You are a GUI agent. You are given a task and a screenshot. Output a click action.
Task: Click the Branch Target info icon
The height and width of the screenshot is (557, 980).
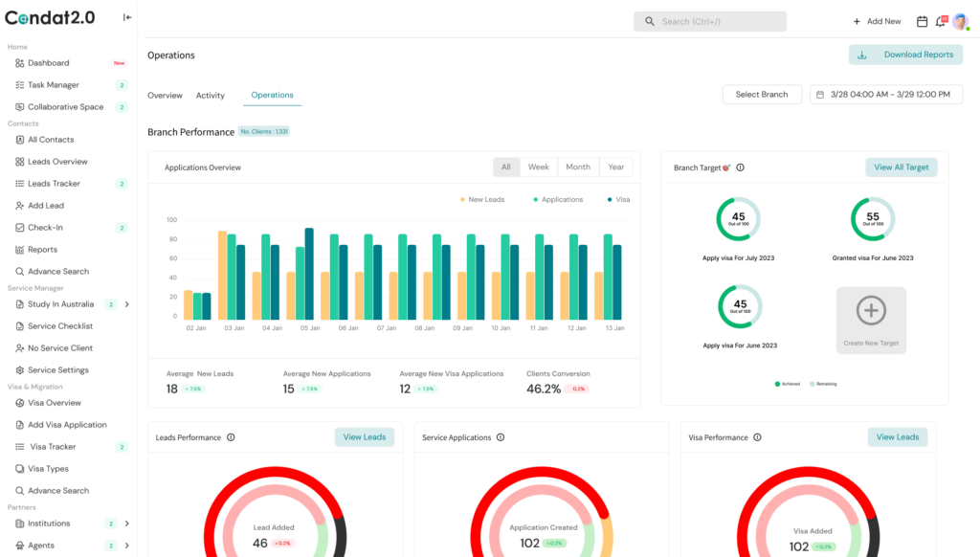[740, 167]
